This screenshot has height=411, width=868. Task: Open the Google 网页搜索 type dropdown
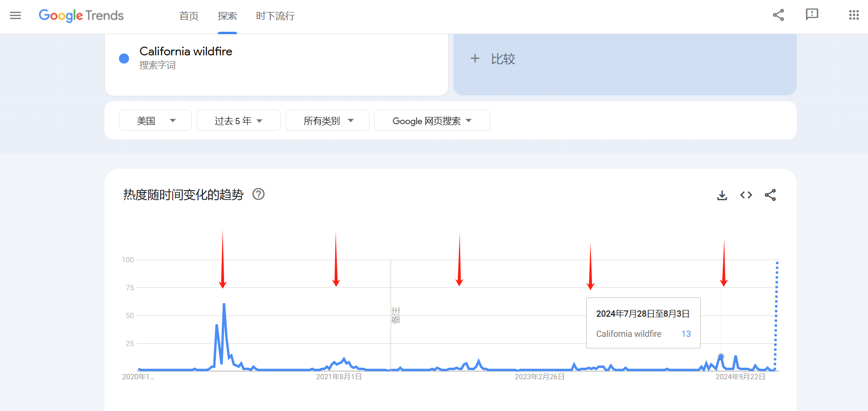(432, 120)
